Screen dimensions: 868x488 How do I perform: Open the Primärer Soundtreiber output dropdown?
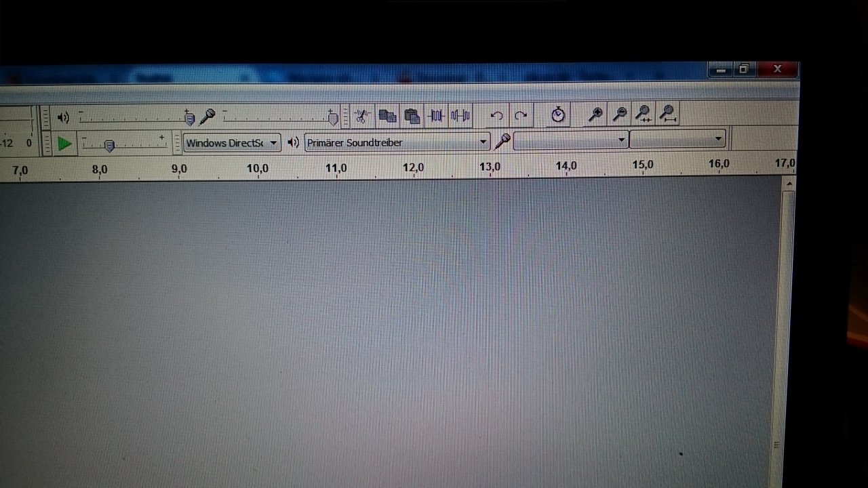(397, 142)
